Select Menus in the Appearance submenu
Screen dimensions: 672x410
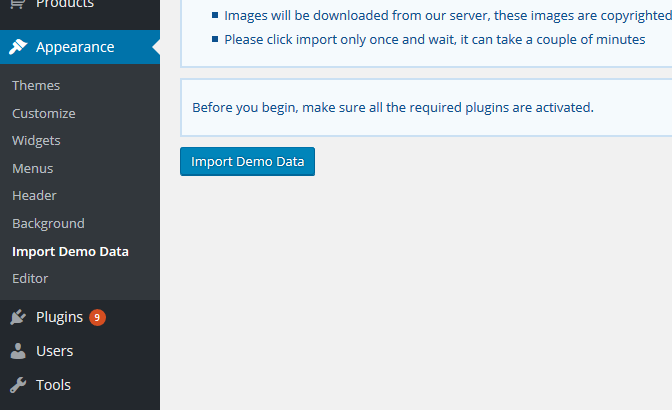click(x=33, y=168)
